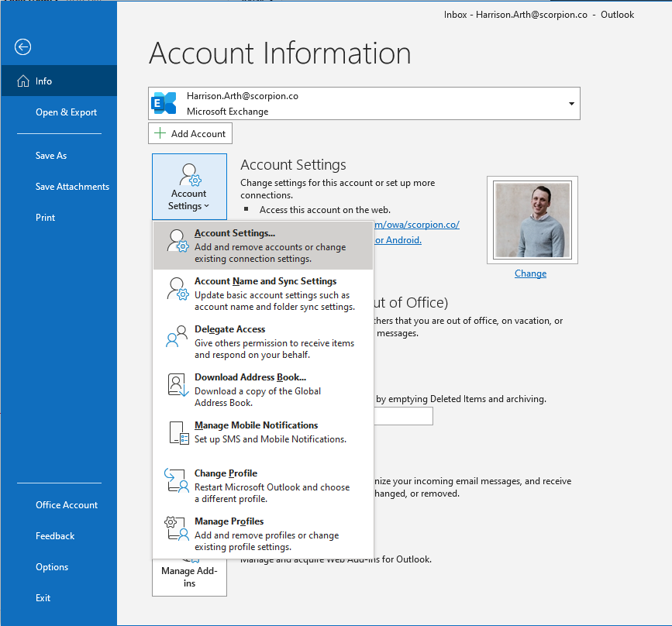
Task: Click Save As in the sidebar
Action: (59, 156)
